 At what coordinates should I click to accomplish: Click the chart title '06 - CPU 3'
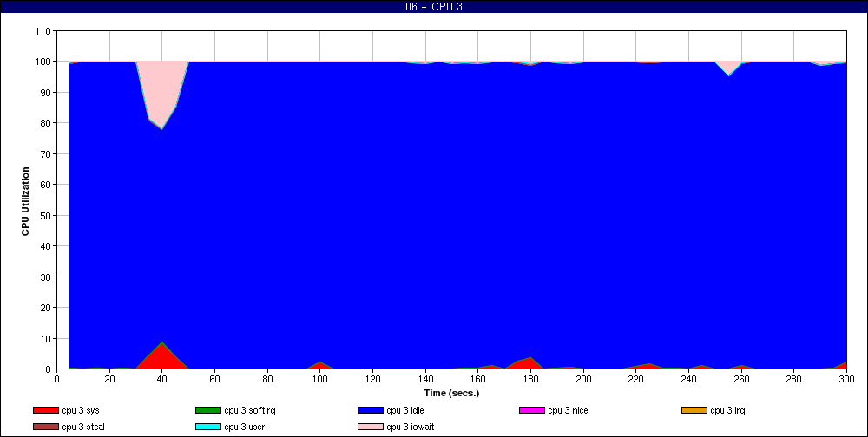tap(433, 7)
